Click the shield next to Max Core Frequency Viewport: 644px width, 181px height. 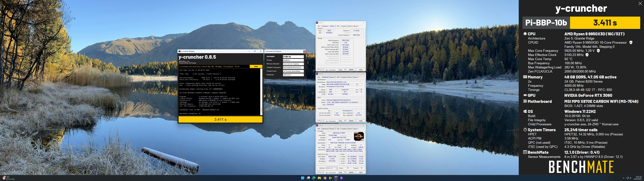598,51
